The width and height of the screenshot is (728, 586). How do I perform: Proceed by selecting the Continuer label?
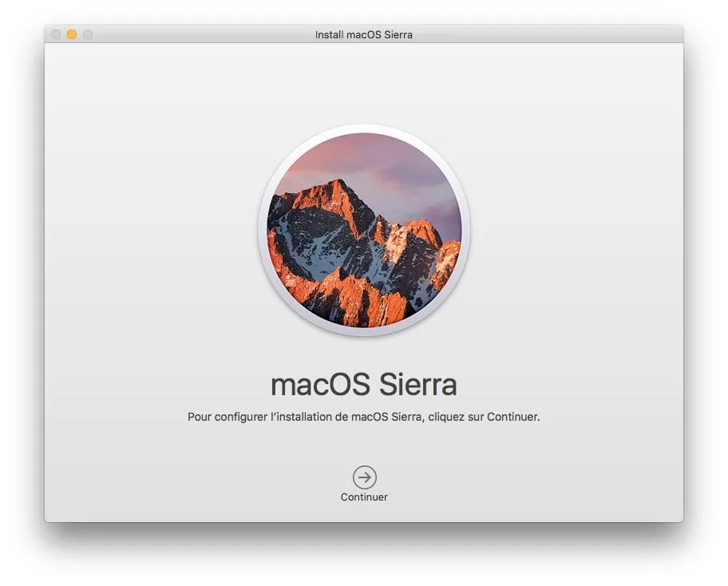point(364,495)
